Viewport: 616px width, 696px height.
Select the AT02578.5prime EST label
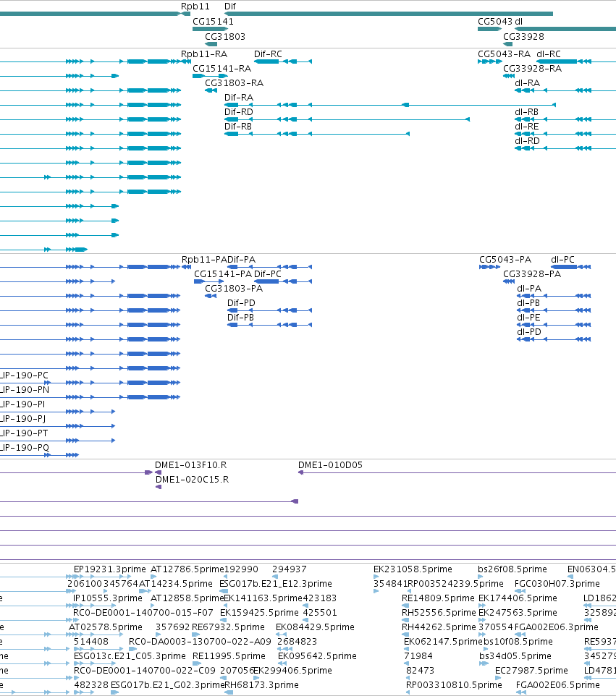(x=105, y=627)
